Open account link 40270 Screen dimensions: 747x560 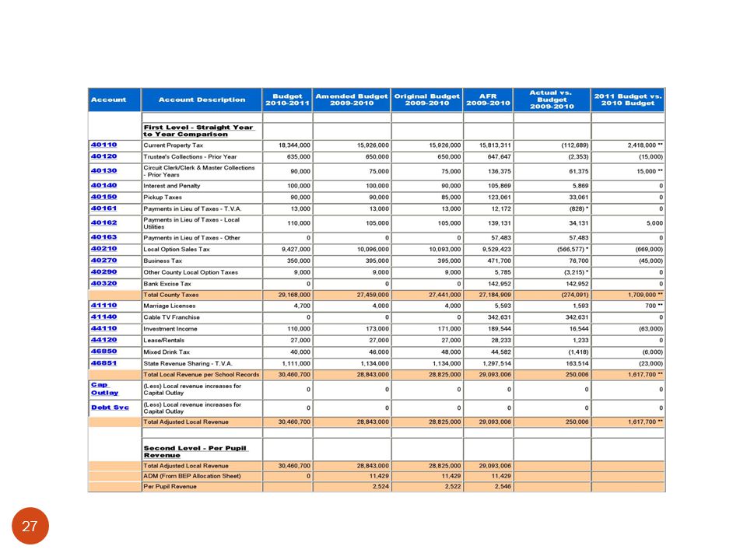coord(103,261)
